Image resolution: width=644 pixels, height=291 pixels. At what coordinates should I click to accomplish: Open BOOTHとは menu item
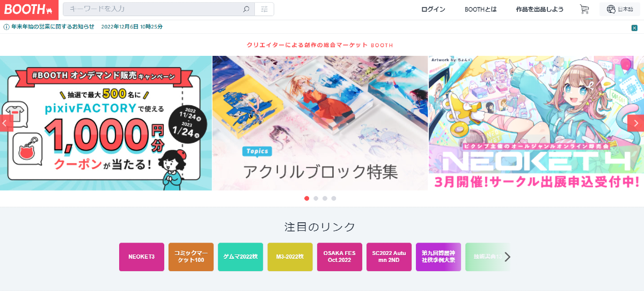tap(480, 9)
